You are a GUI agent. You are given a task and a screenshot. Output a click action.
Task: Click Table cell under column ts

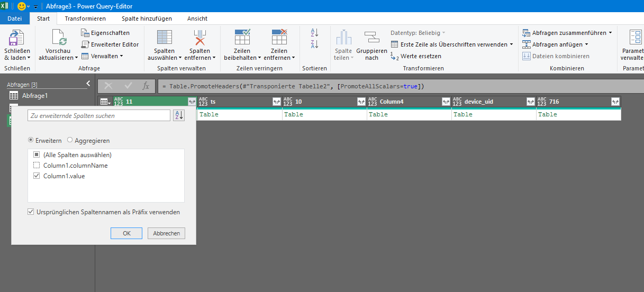coord(240,114)
